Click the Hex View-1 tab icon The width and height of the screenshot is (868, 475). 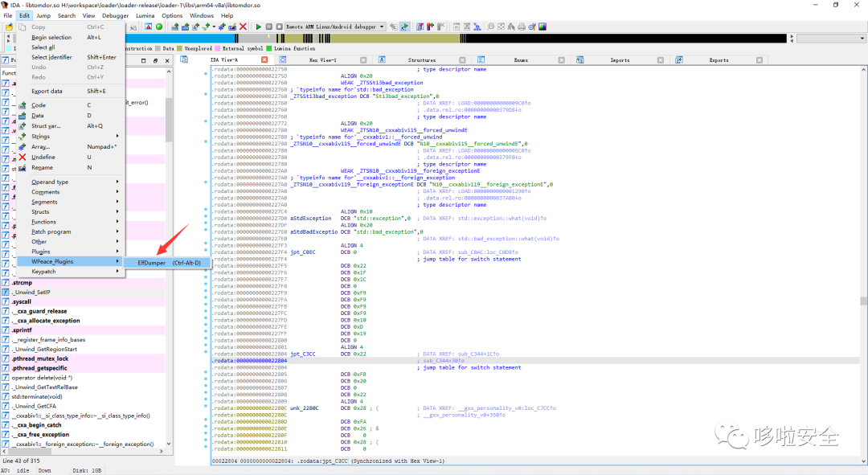pos(283,59)
